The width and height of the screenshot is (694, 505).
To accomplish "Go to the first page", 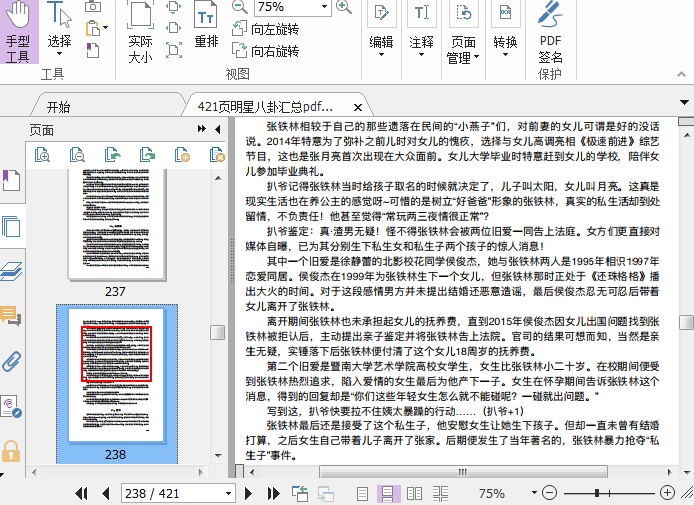I will 81,493.
